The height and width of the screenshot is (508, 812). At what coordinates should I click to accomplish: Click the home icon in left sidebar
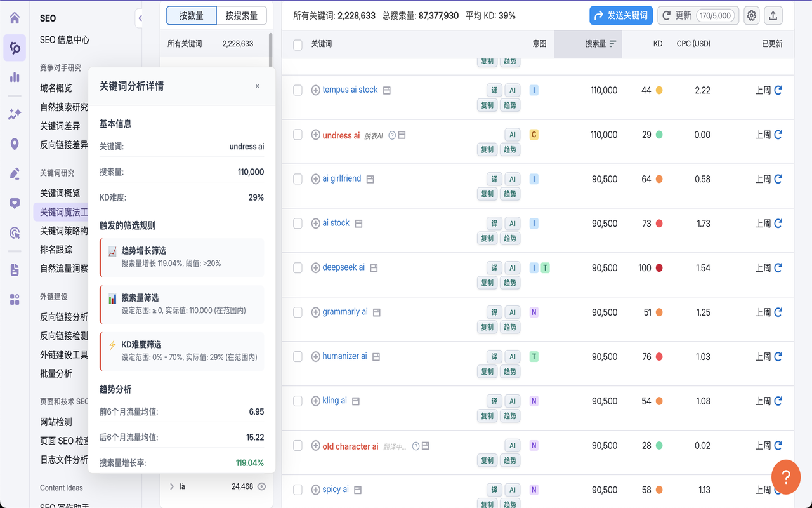pos(15,18)
